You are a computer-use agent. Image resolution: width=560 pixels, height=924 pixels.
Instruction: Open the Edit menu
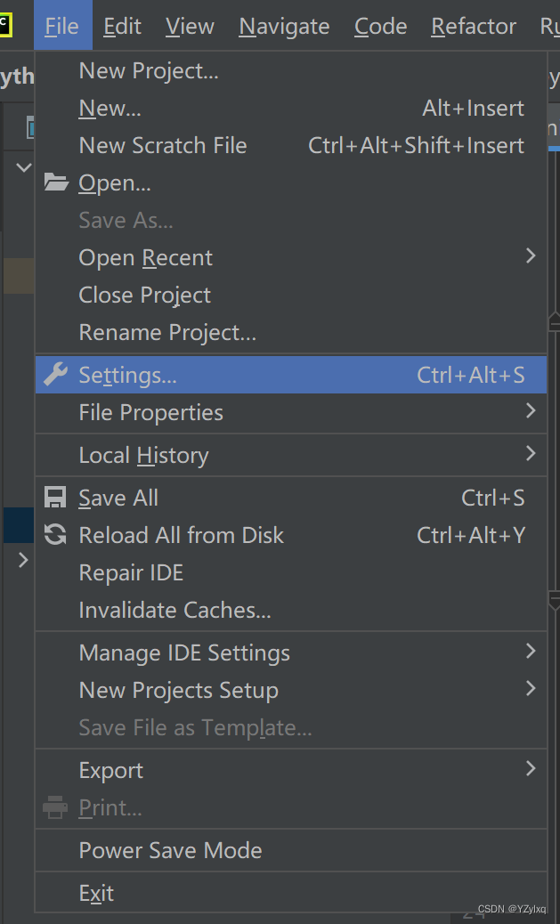[x=122, y=27]
